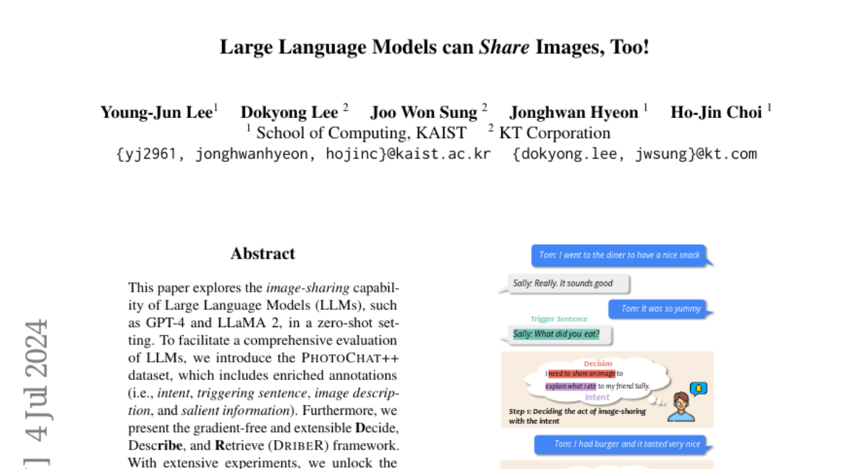This screenshot has width=868, height=469.
Task: Click the paper title heading
Action: (x=434, y=48)
